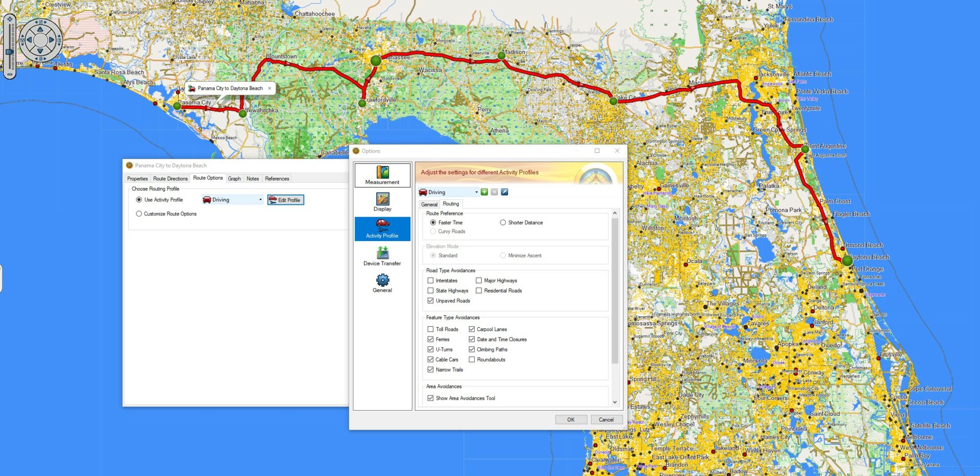
Task: Confirm settings with the OK button
Action: click(x=571, y=419)
